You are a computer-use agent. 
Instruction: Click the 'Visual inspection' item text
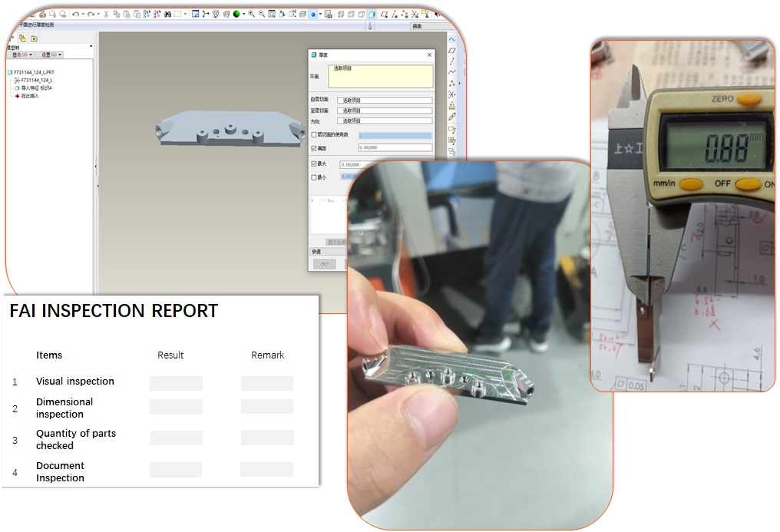(x=75, y=382)
